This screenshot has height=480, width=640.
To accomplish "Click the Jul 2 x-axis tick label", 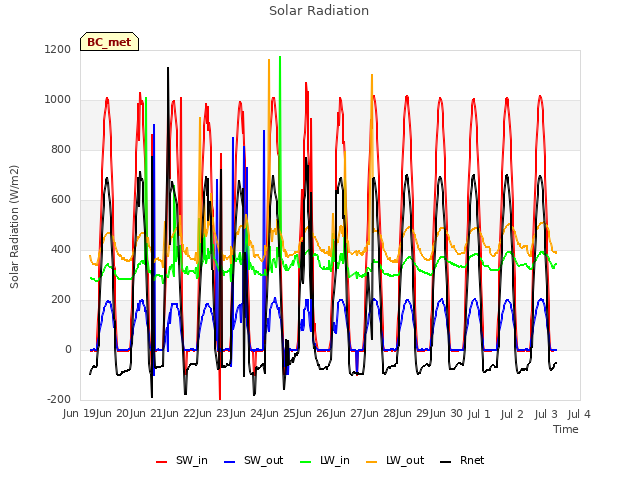I will click(512, 414).
